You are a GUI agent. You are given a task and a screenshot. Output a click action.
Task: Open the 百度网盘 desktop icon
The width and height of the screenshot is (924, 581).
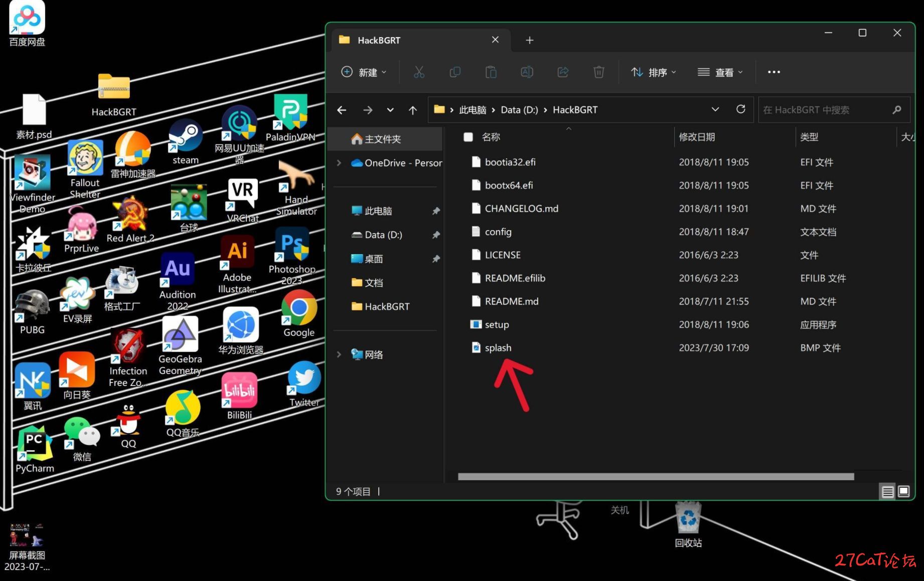pos(27,24)
